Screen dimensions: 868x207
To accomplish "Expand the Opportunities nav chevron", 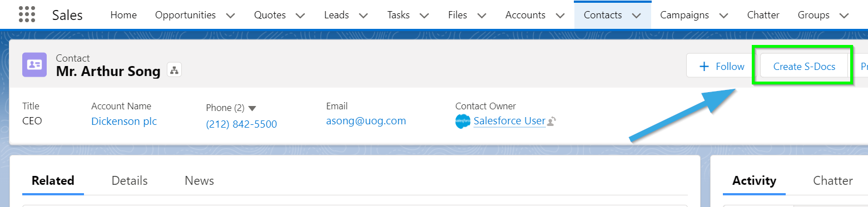I will (231, 16).
